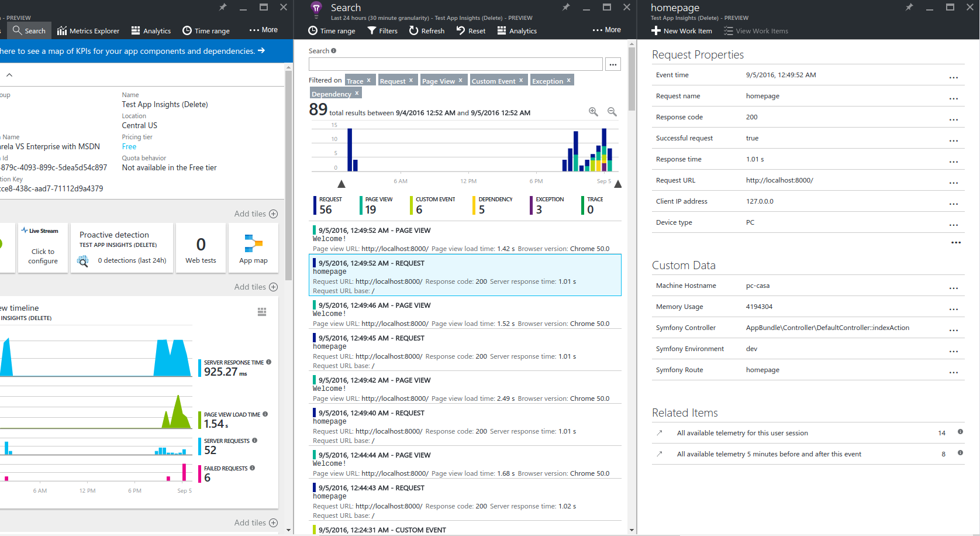Remove the Custom Event filter chip

tap(521, 80)
